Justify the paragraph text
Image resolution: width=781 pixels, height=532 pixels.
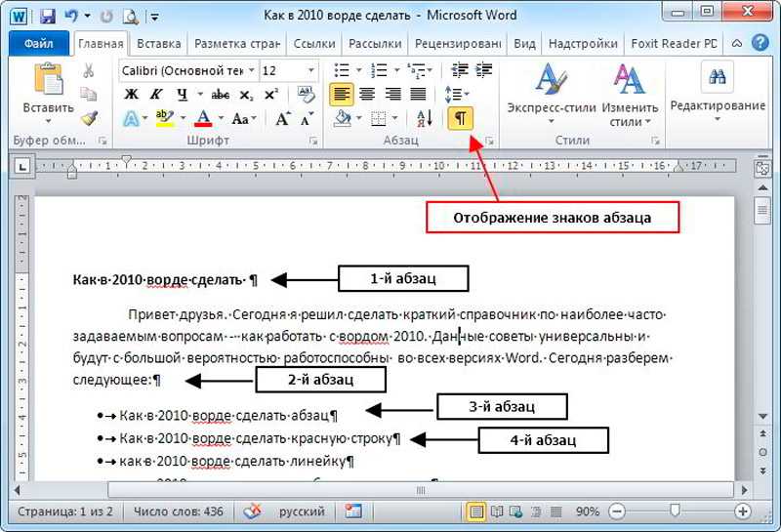coord(418,94)
